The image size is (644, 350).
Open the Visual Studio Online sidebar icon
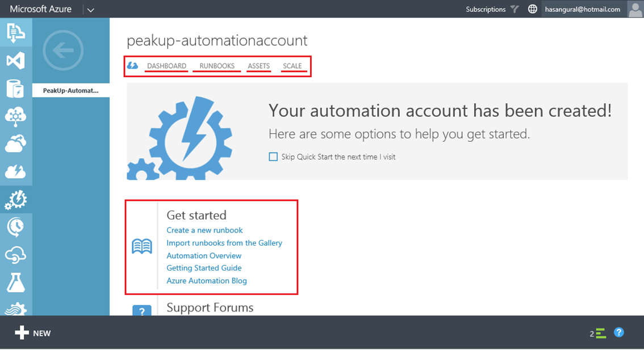(15, 61)
